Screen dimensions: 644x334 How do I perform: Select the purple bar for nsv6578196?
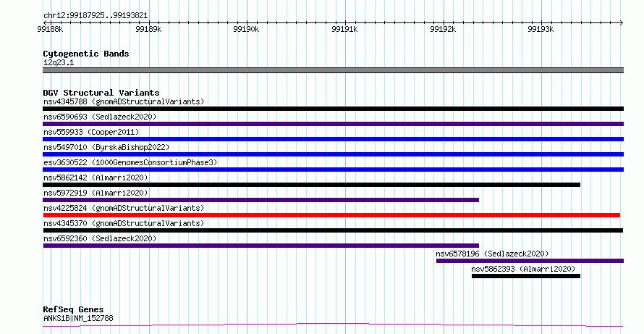point(530,261)
